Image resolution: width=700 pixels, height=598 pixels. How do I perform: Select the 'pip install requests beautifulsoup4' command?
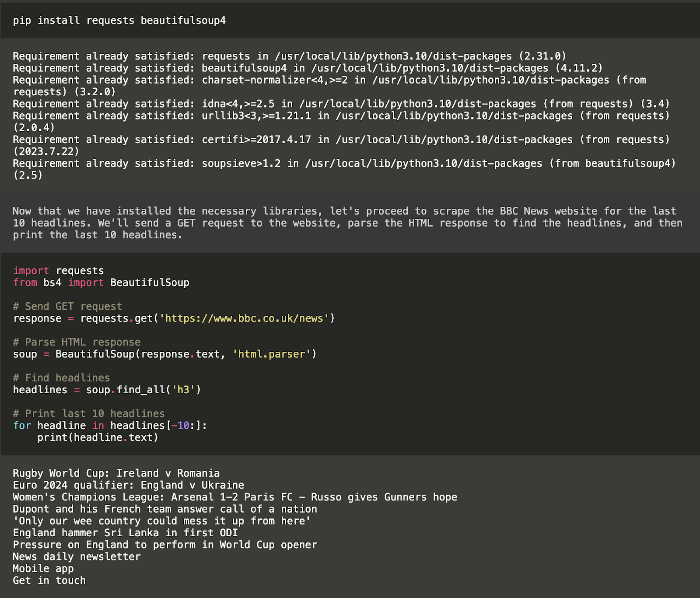pyautogui.click(x=119, y=21)
